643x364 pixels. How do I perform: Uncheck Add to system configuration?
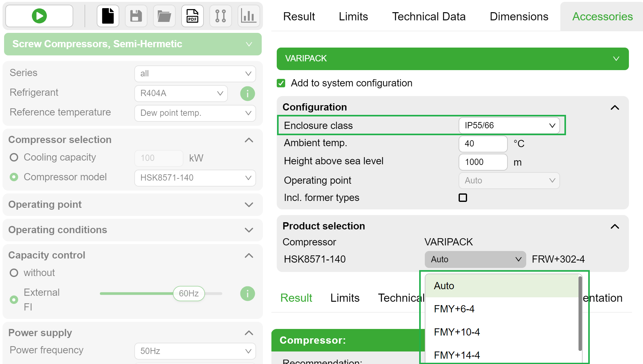pos(281,83)
